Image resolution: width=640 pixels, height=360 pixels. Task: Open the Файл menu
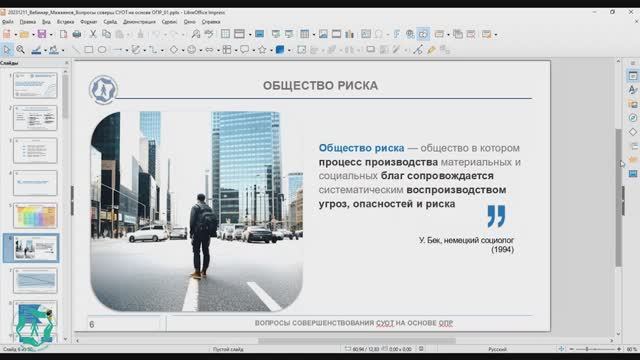[x=8, y=22]
